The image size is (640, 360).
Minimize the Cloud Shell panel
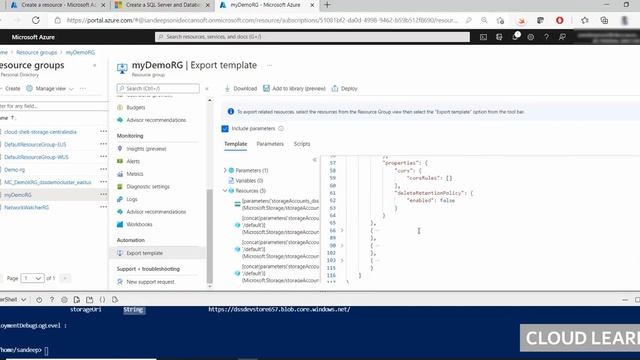point(625,300)
